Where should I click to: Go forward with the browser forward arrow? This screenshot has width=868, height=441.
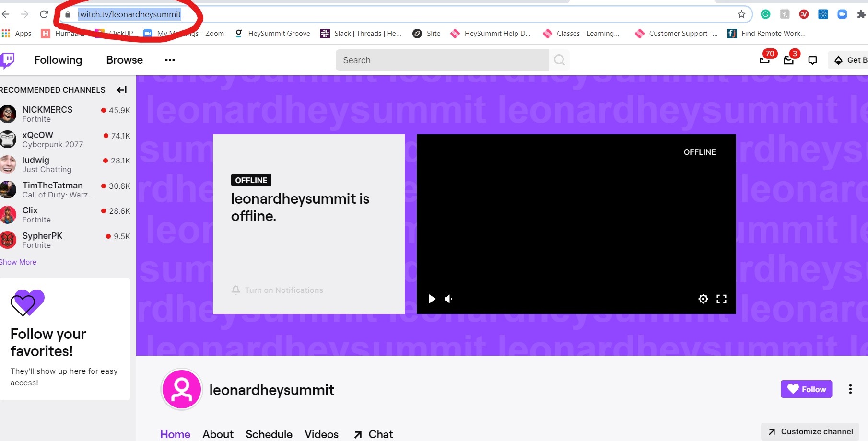(24, 14)
